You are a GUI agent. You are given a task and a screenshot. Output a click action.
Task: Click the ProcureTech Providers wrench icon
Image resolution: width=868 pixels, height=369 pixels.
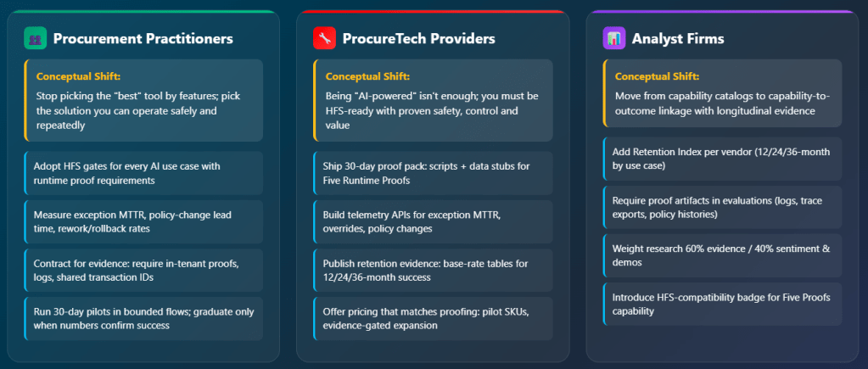(324, 38)
